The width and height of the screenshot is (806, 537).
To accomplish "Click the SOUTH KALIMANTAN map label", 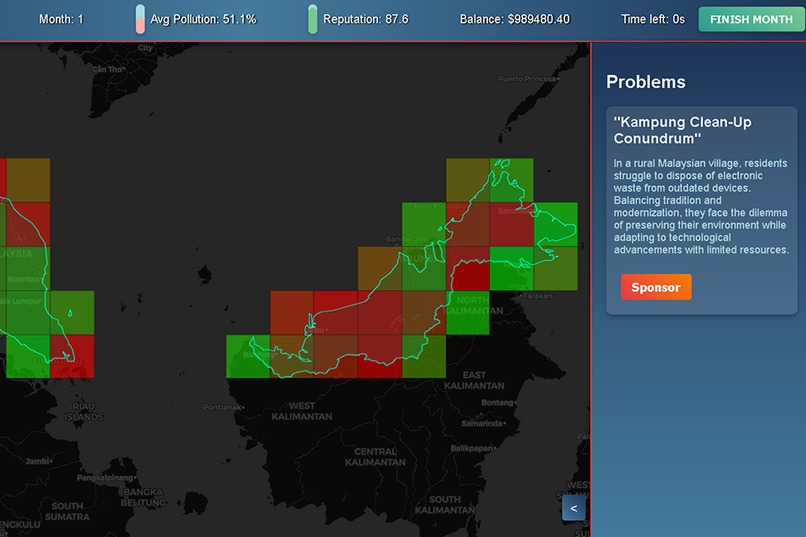I will coord(445,505).
